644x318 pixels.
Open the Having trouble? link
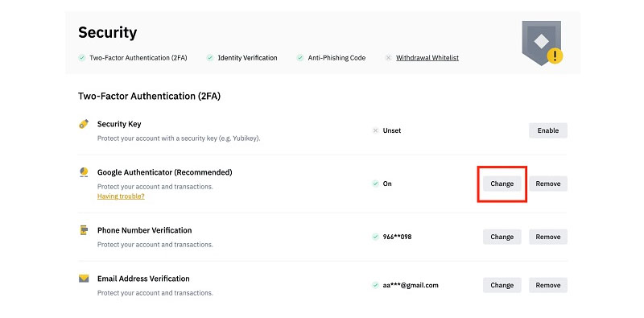click(121, 196)
